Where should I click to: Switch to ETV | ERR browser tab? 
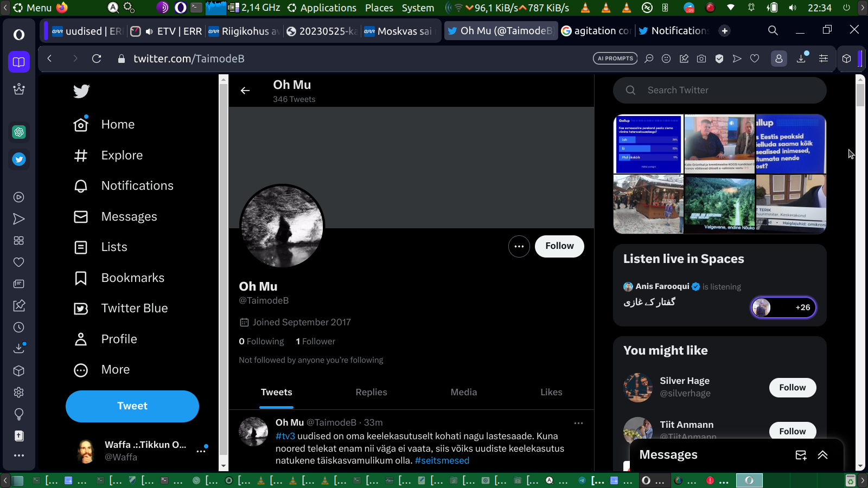[166, 31]
